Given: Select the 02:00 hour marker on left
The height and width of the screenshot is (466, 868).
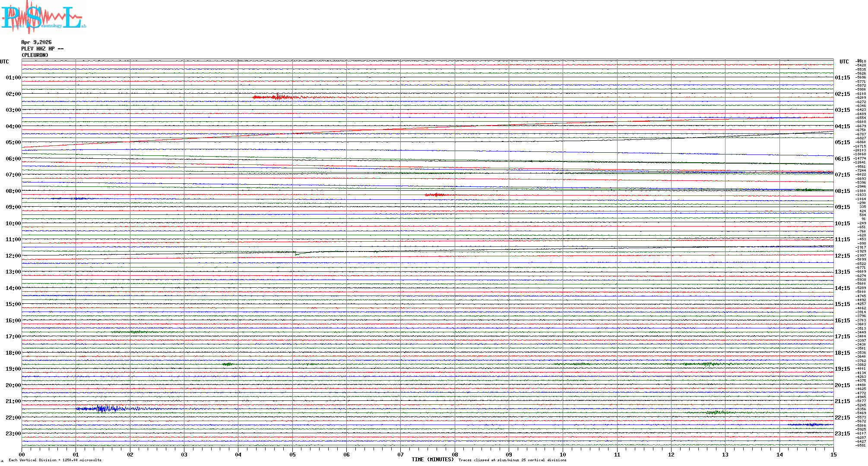Looking at the screenshot, I should (x=13, y=94).
